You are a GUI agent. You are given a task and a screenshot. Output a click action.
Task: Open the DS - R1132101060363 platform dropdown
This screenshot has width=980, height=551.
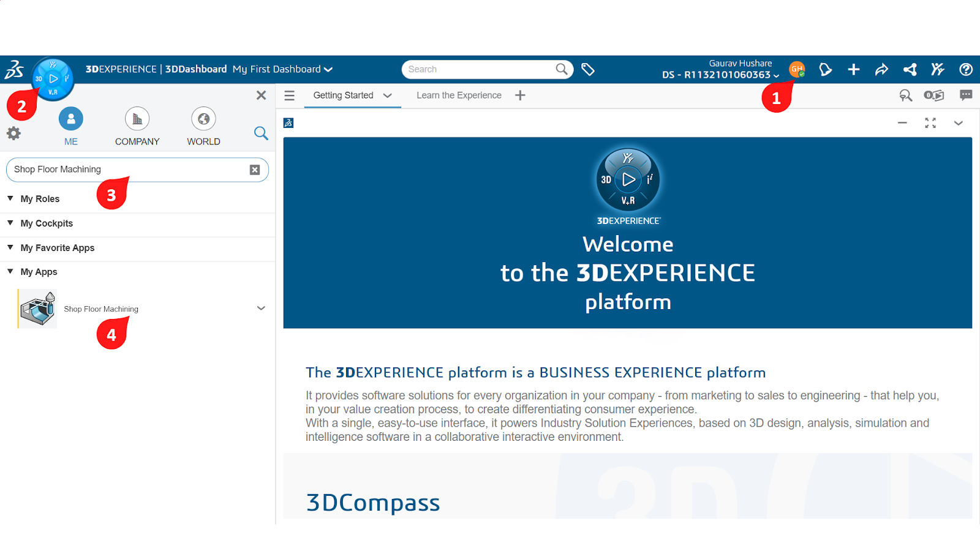point(721,75)
